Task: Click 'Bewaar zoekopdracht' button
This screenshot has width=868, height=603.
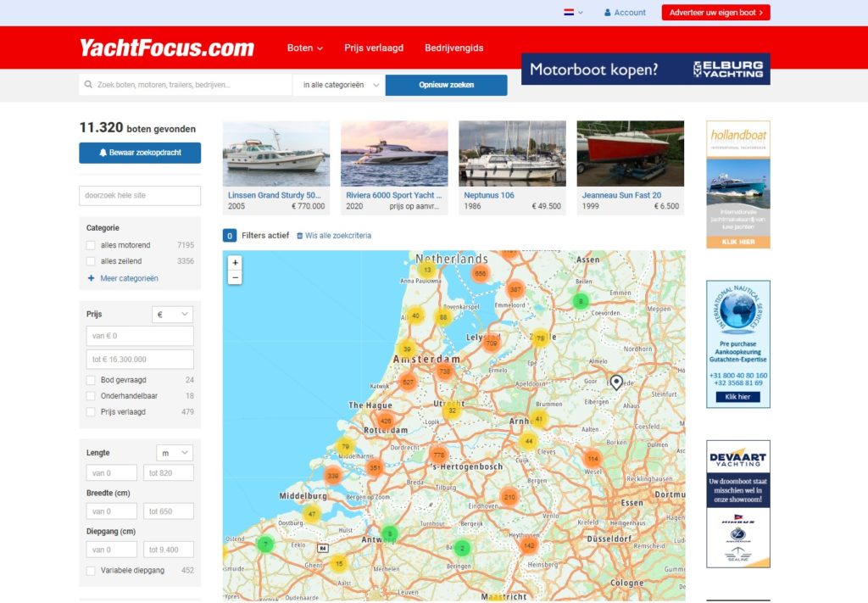Action: pos(140,153)
